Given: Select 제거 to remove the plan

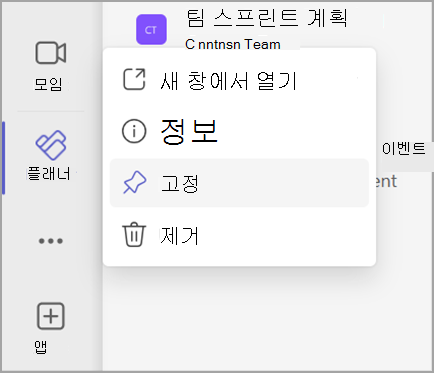Looking at the screenshot, I should (239, 236).
